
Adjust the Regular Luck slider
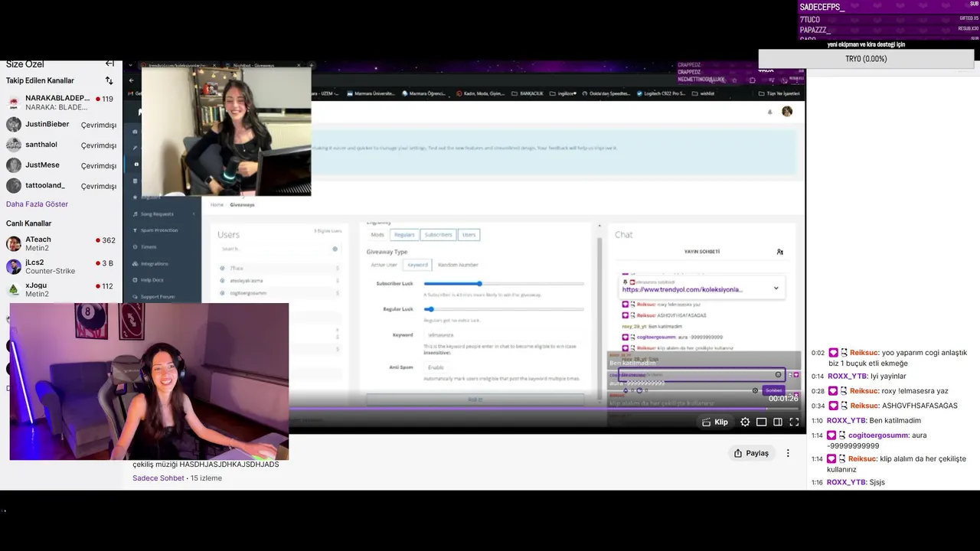click(504, 309)
